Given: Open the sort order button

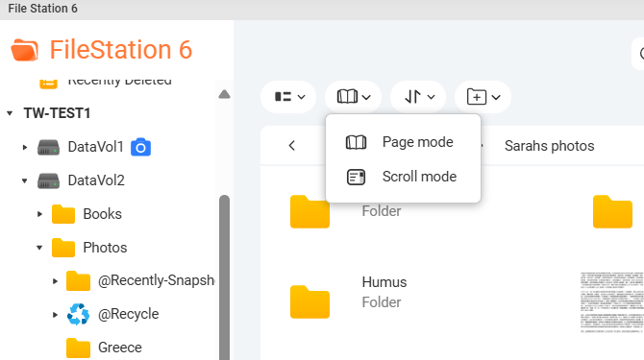Looking at the screenshot, I should coord(418,97).
